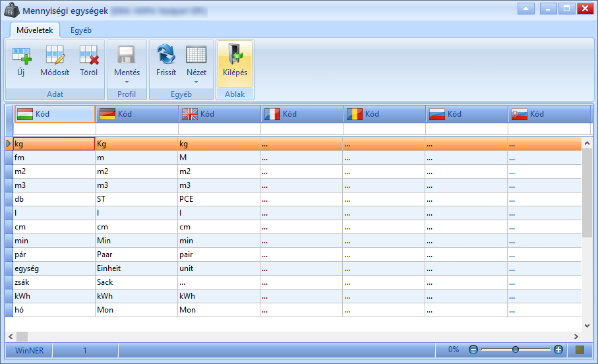This screenshot has height=364, width=598.
Task: Click the zoom in plus icon
Action: [558, 349]
